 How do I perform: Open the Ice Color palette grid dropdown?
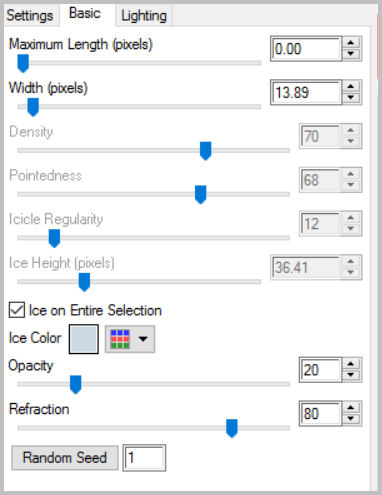tap(130, 339)
